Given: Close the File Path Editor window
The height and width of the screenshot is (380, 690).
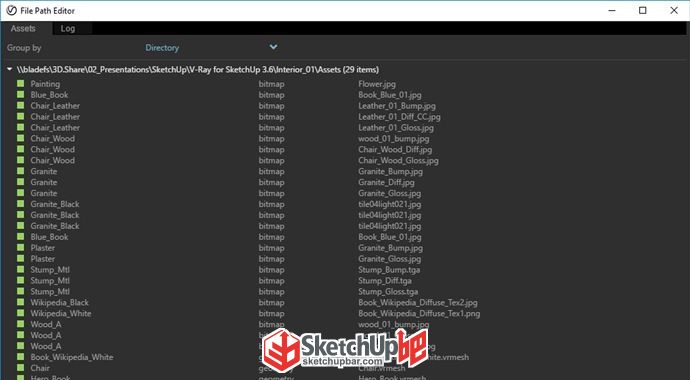Looking at the screenshot, I should [x=674, y=10].
